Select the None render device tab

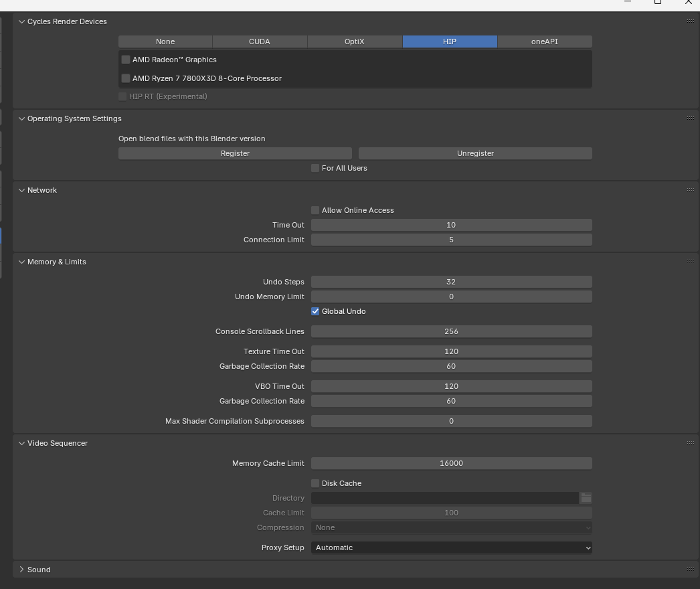coord(165,41)
